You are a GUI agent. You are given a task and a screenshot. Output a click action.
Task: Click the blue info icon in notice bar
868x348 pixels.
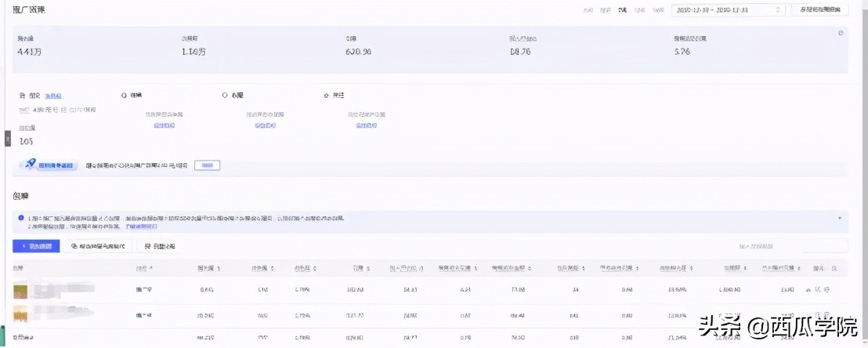coord(21,218)
